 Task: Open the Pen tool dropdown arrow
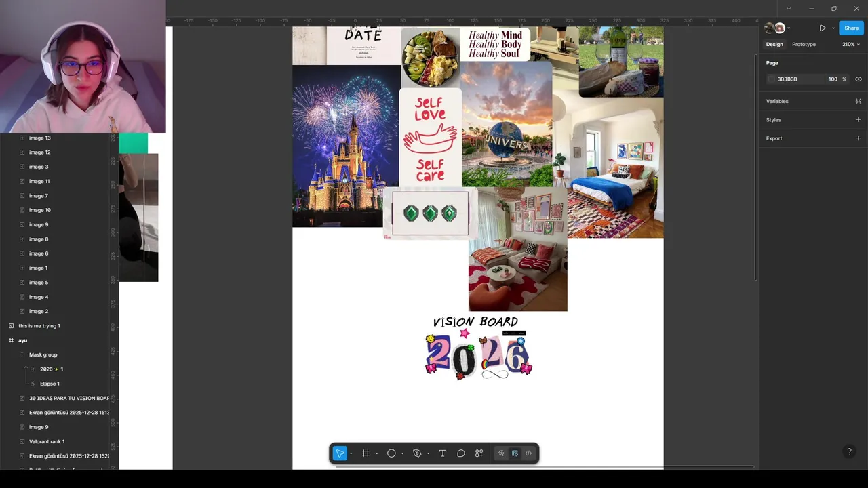pyautogui.click(x=428, y=454)
